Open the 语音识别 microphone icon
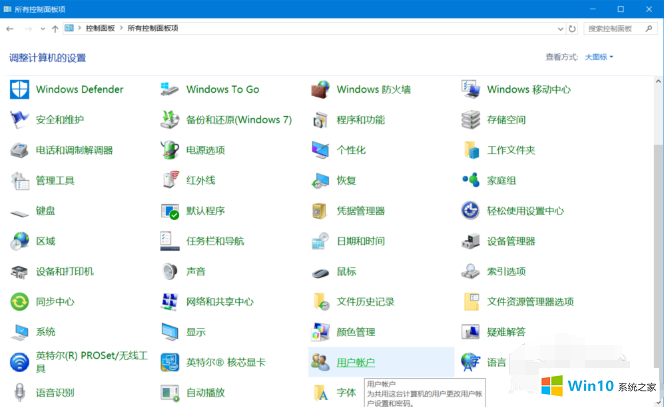Screen dimensions: 664x407 (19, 393)
